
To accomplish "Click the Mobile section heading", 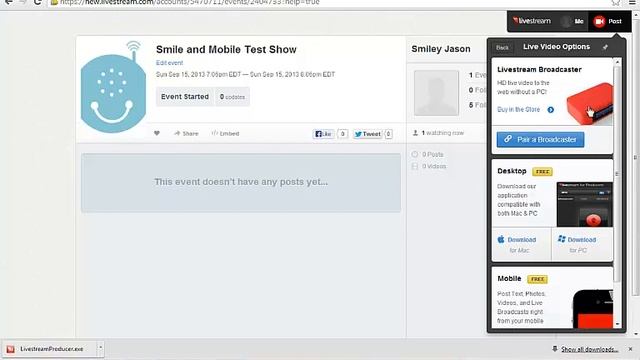I will click(509, 278).
